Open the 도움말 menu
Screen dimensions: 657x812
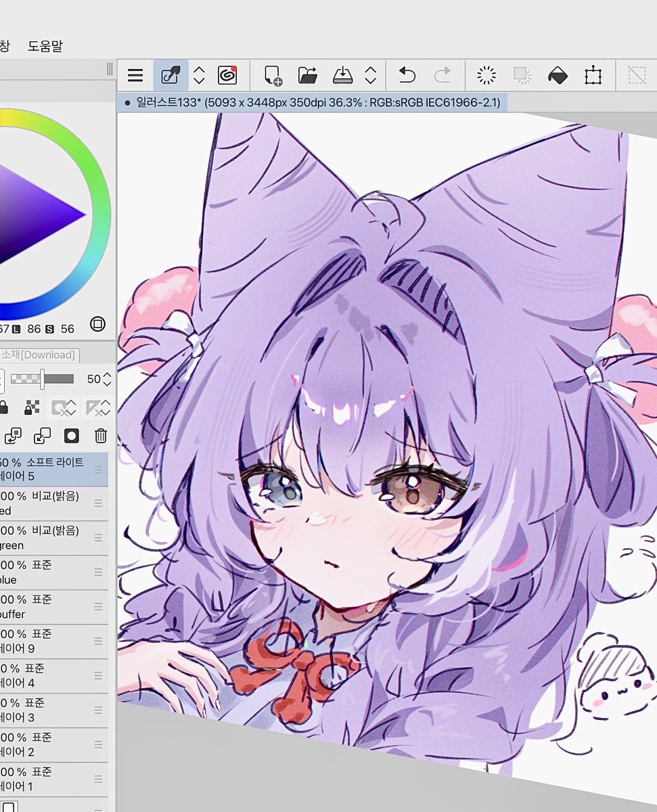[x=45, y=46]
